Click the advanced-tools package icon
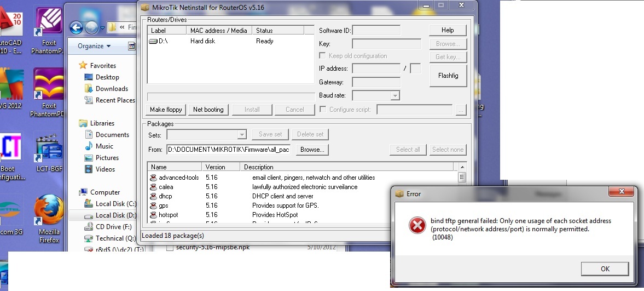The image size is (644, 291). coord(153,178)
